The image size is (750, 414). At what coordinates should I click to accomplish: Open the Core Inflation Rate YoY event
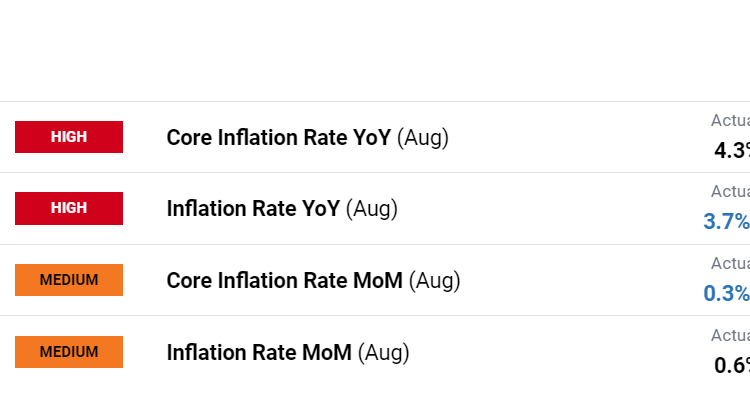(x=279, y=138)
